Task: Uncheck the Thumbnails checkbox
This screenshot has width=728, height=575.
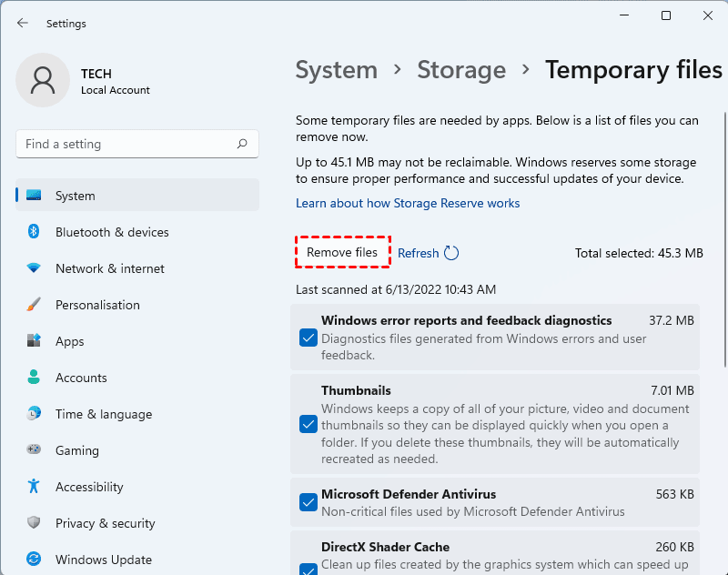Action: pos(308,424)
